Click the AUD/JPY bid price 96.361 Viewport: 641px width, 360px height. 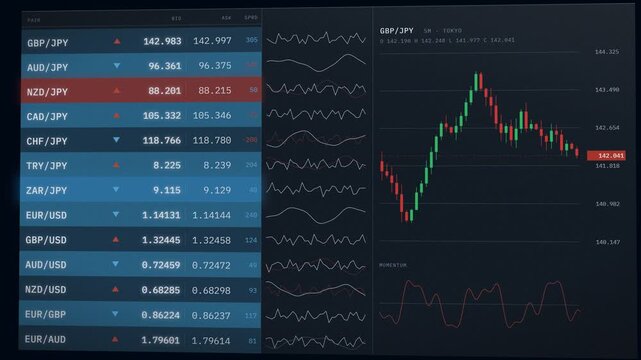tap(165, 66)
